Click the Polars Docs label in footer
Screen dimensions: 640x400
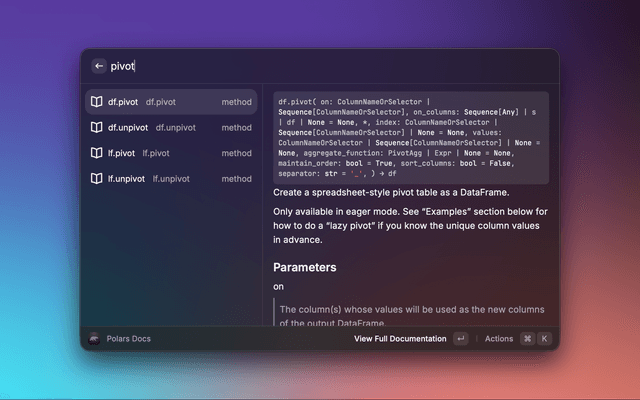point(128,339)
